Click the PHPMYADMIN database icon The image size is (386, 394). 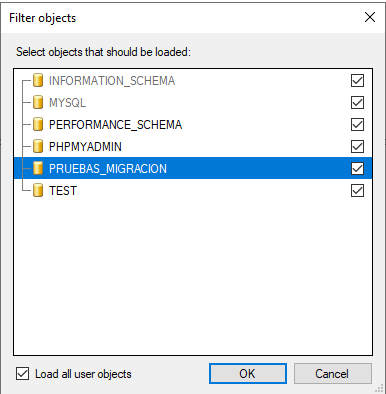(38, 146)
